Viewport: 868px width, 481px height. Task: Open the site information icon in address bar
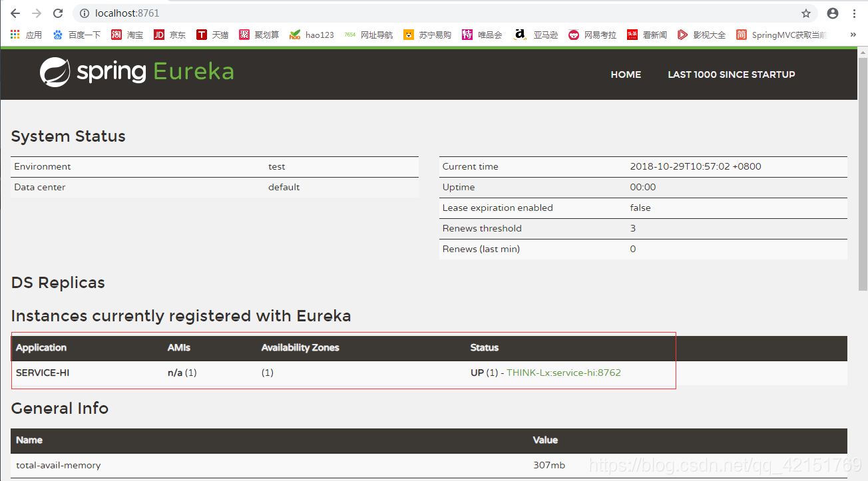pos(84,13)
